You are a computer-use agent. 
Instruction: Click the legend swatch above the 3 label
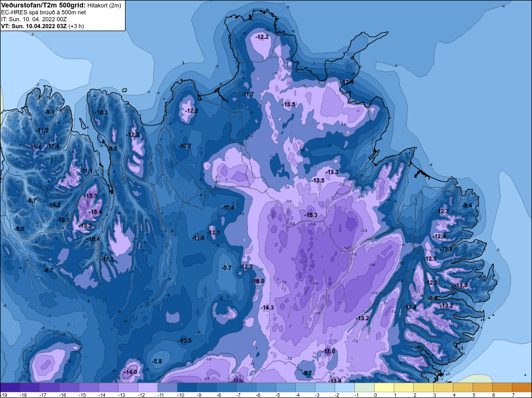pyautogui.click(x=443, y=387)
